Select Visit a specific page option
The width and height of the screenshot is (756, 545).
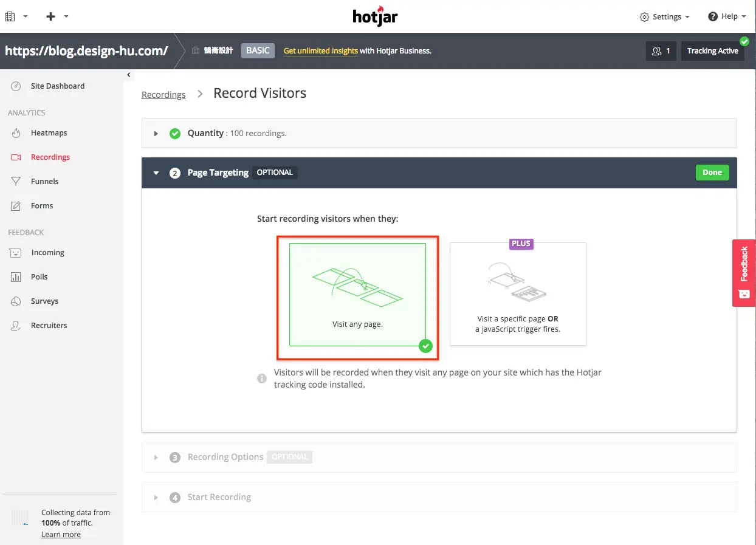(x=518, y=294)
